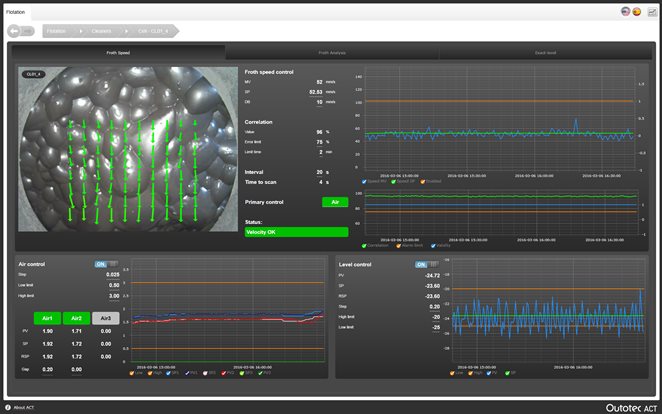Click the froth camera image
The image size is (662, 414).
[128, 149]
